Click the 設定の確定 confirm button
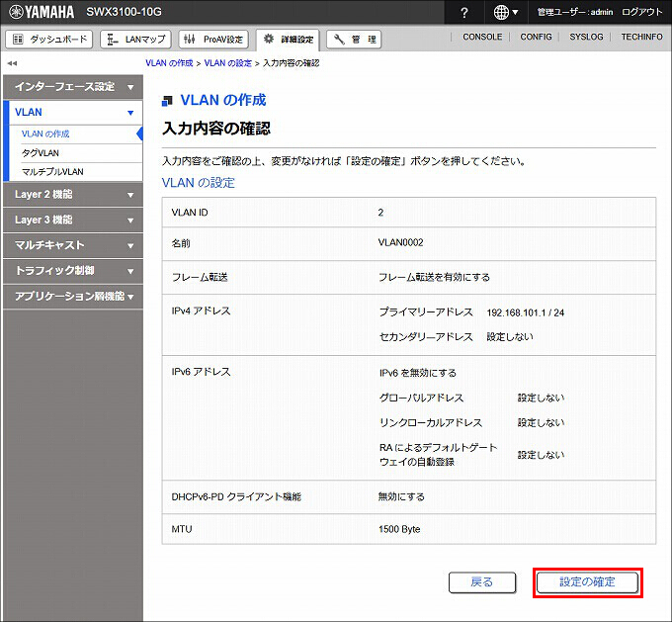Screen dimensions: 672x622 [587, 582]
